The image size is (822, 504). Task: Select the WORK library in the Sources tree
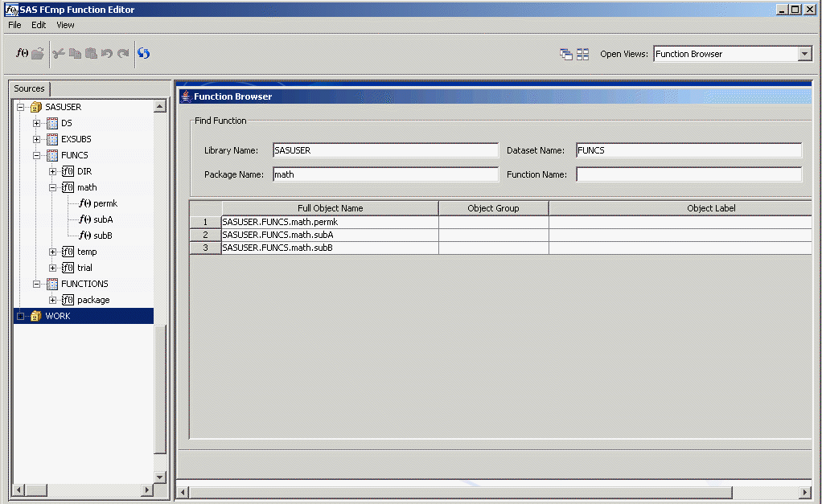point(57,315)
